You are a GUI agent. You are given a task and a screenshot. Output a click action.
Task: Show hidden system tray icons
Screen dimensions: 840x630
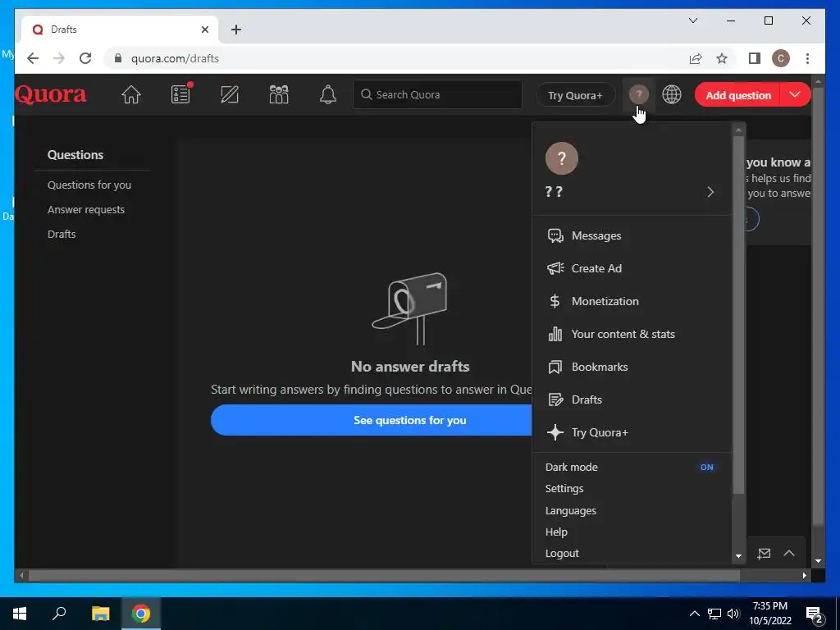pos(694,614)
